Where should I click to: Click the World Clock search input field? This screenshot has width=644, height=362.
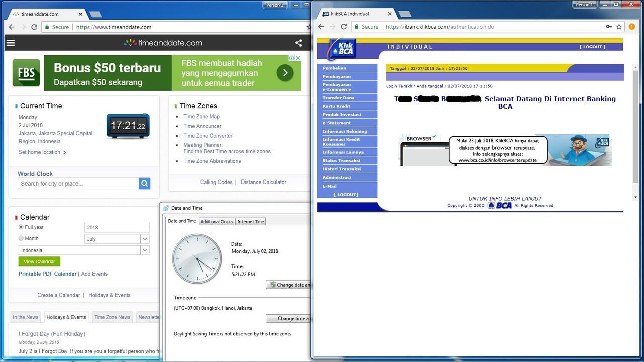click(x=78, y=184)
